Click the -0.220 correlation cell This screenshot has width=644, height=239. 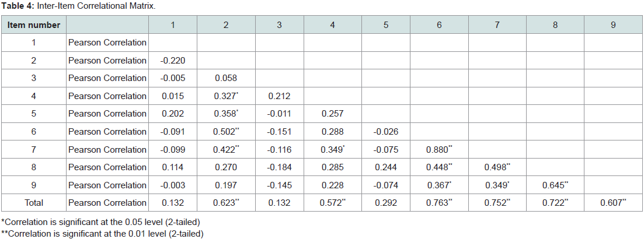173,61
